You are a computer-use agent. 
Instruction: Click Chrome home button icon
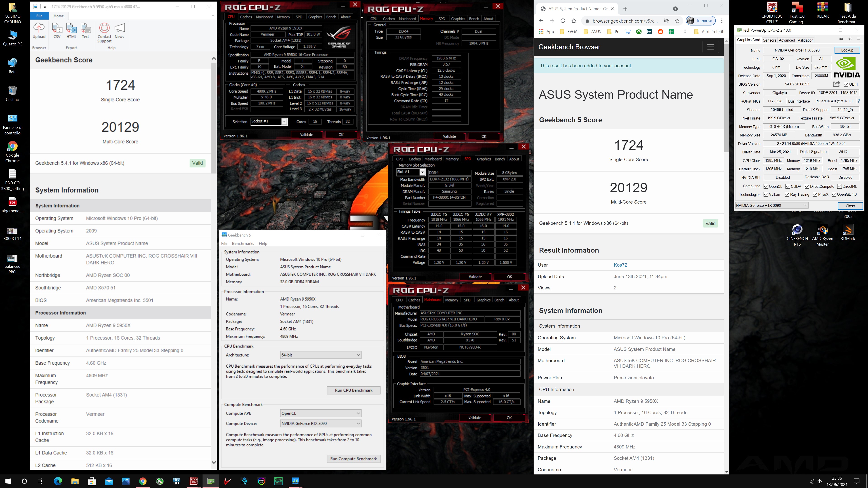574,21
